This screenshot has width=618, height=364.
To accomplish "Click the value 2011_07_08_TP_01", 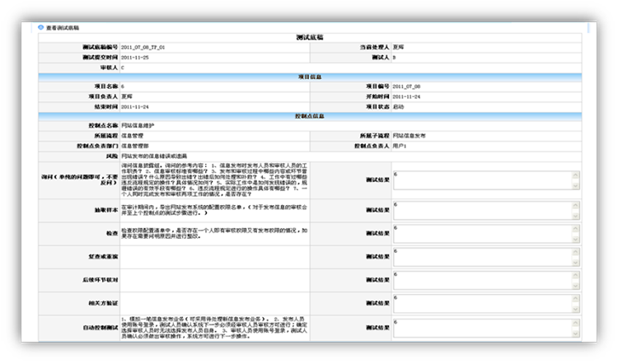I will coord(143,47).
